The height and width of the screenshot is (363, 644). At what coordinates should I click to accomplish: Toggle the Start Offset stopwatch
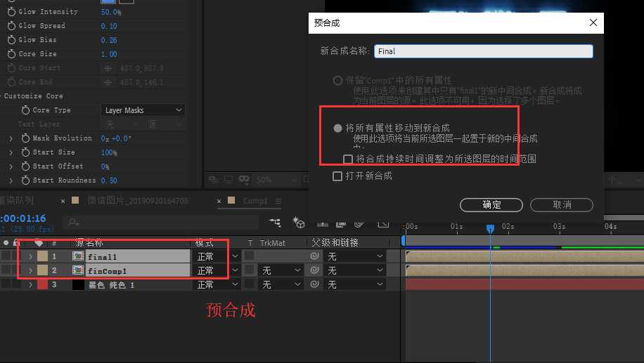(x=25, y=166)
